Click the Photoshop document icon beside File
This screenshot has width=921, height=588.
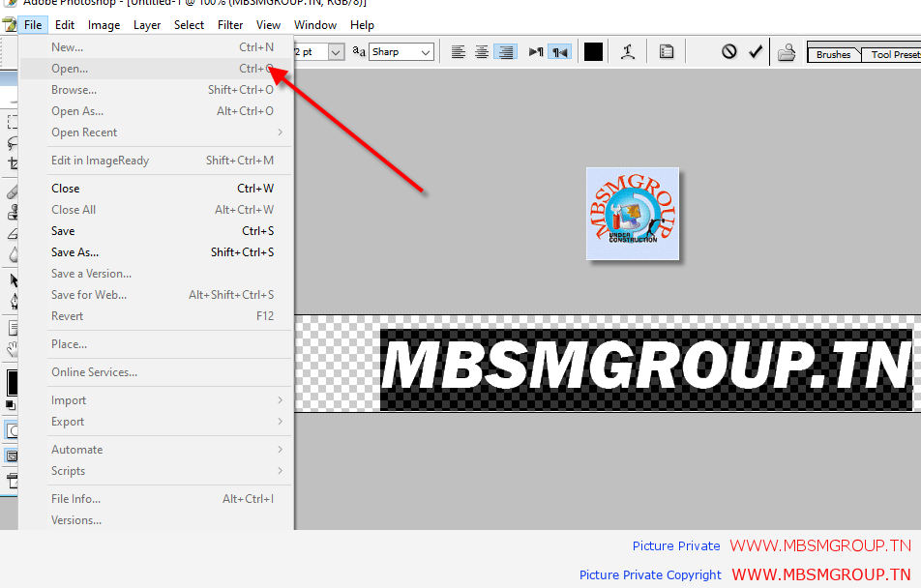tap(9, 25)
